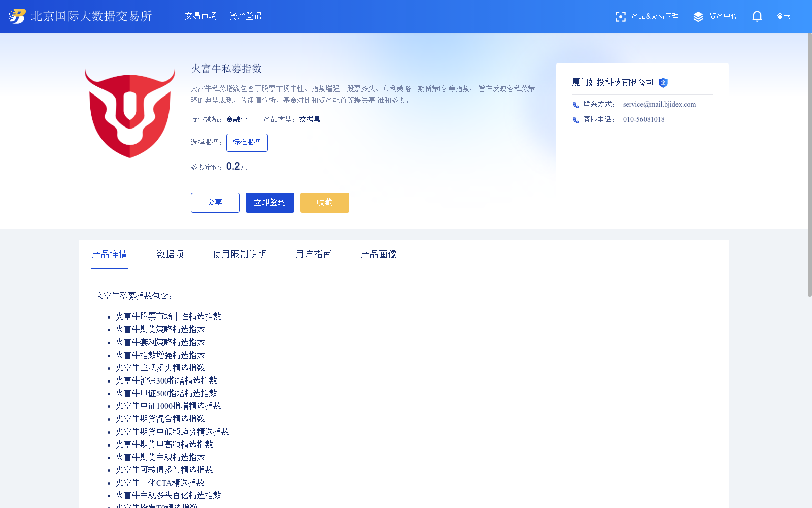Click list item 火富牛期货策略精选指数
Screen dimensions: 812x508
coord(160,329)
